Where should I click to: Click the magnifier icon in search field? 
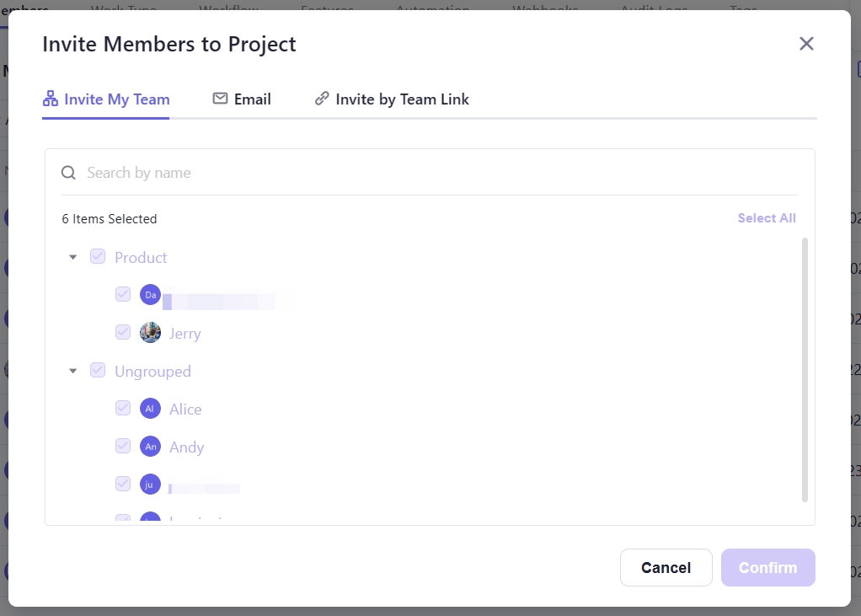(x=69, y=173)
